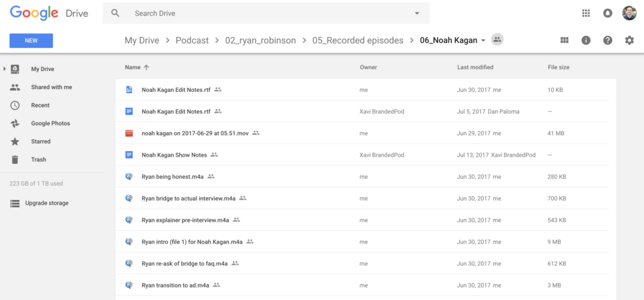Open the help question mark icon
This screenshot has height=300, width=644.
[608, 40]
